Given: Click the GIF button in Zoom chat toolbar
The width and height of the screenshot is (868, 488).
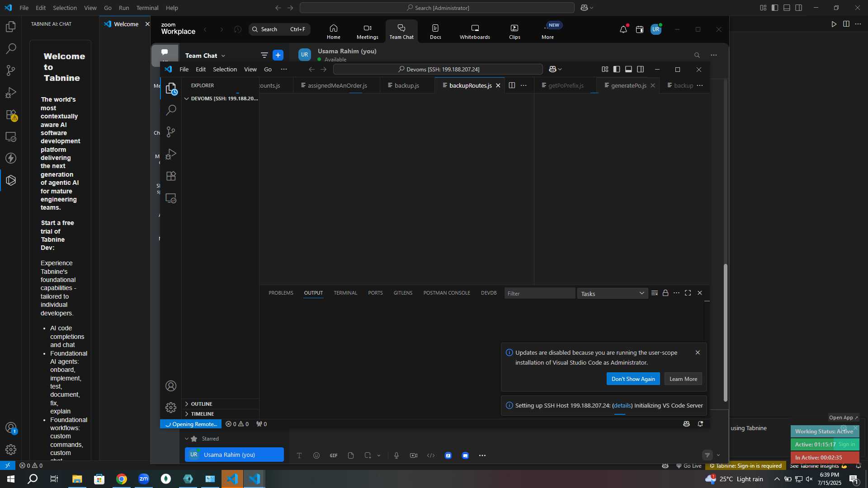Looking at the screenshot, I should point(334,455).
